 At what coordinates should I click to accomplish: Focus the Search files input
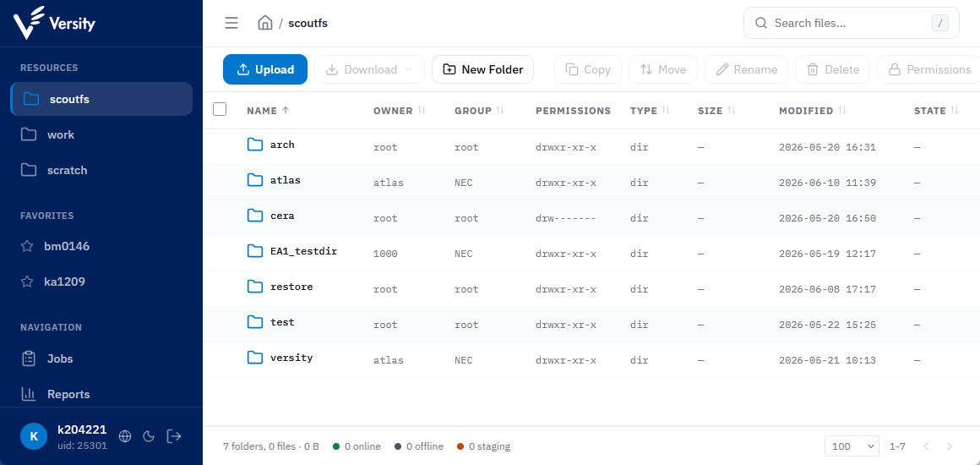tap(852, 23)
